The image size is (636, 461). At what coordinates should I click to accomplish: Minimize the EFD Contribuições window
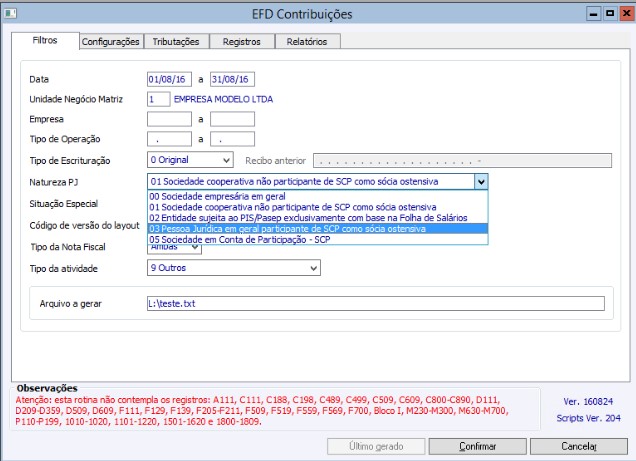tap(593, 14)
